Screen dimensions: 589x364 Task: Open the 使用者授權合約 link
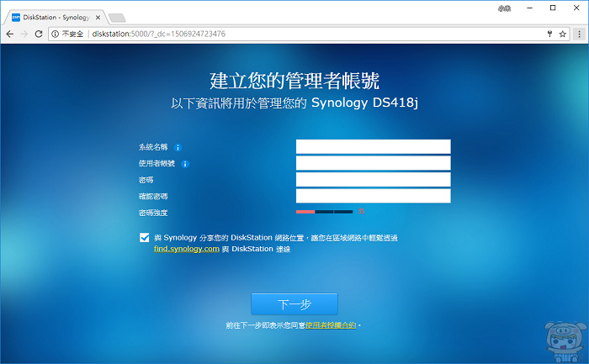click(x=331, y=325)
